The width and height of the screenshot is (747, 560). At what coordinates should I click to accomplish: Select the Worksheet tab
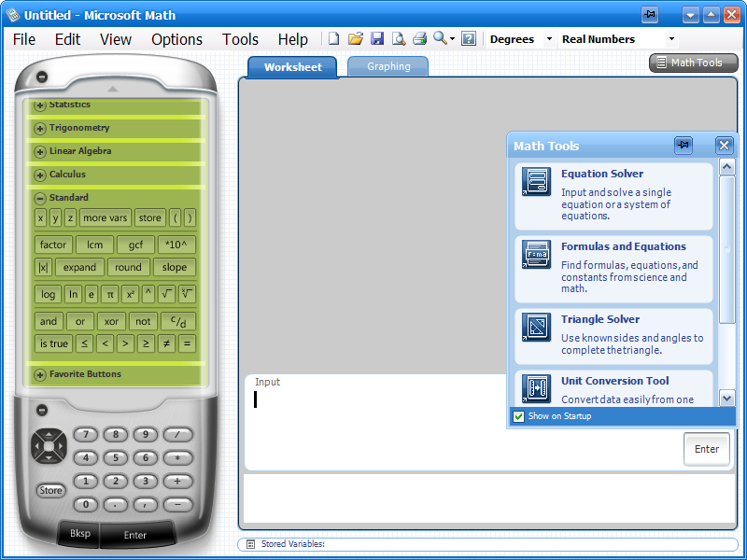[x=292, y=67]
